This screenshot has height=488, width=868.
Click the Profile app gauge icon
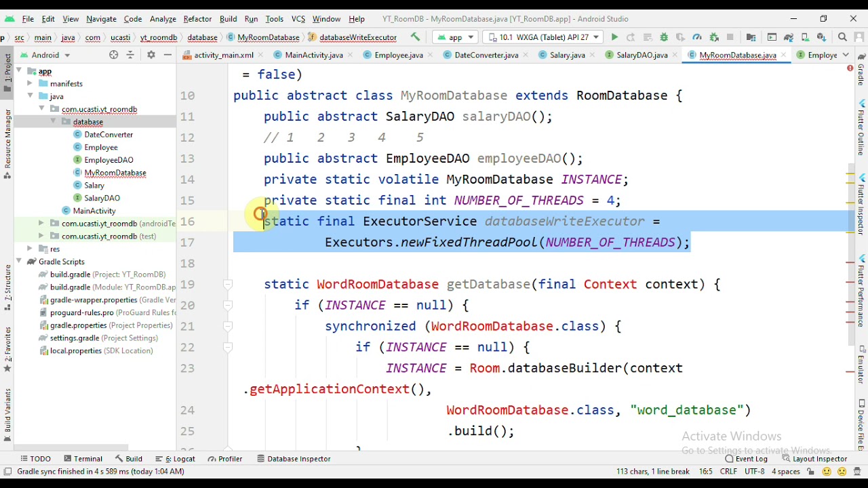[x=697, y=37]
